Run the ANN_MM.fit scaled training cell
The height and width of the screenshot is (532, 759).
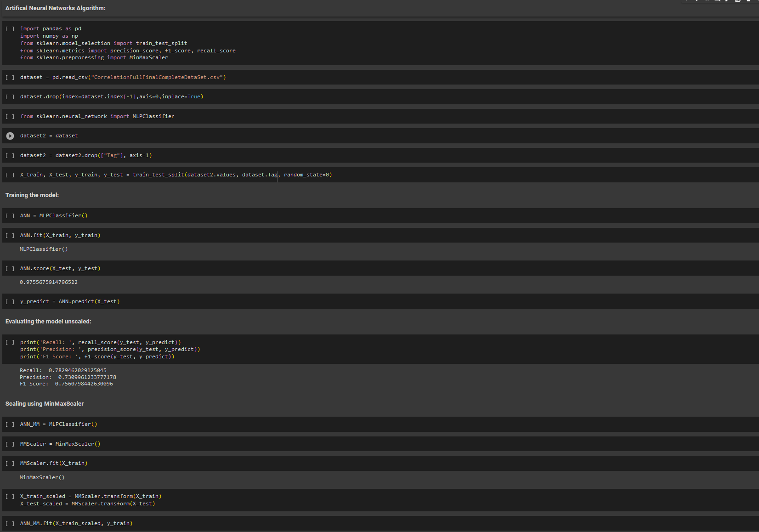pyautogui.click(x=10, y=524)
